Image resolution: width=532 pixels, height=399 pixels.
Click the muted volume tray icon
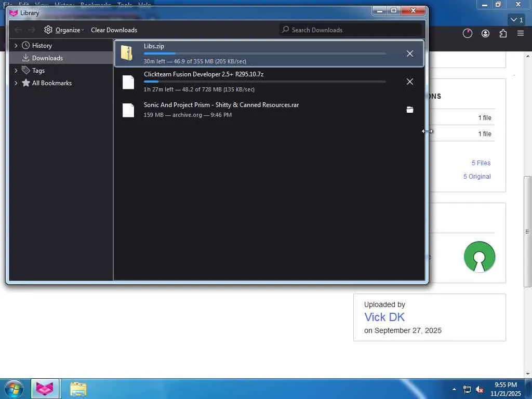[x=480, y=390]
